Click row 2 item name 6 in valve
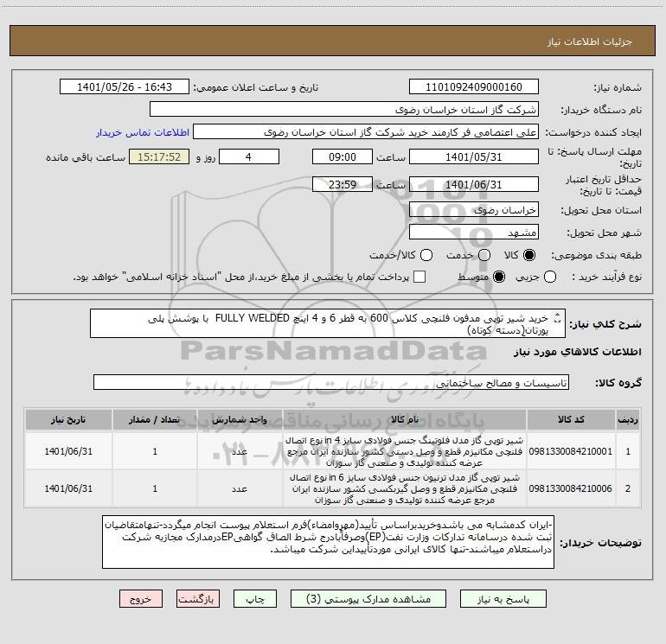 (x=405, y=488)
